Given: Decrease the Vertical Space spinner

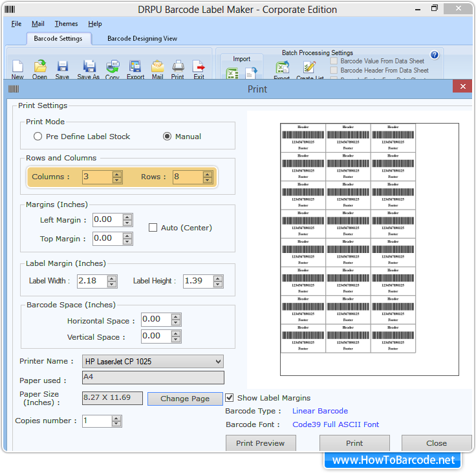Looking at the screenshot, I should click(176, 339).
